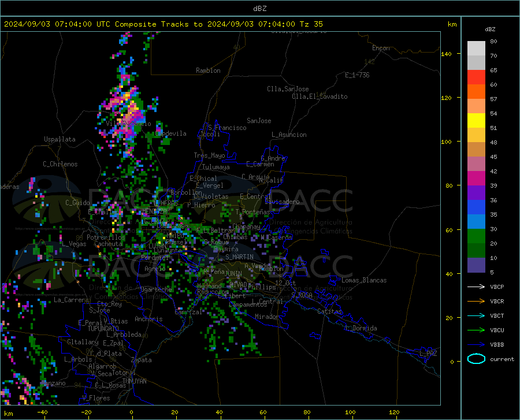Click the 'Tulumaya' map label
The height and width of the screenshot is (420, 520).
click(216, 167)
